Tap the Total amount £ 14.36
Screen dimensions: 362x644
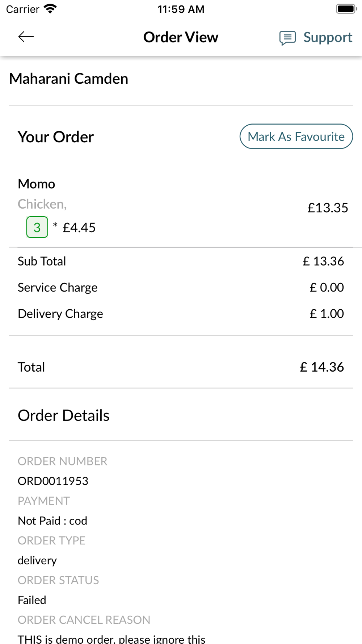(x=322, y=367)
